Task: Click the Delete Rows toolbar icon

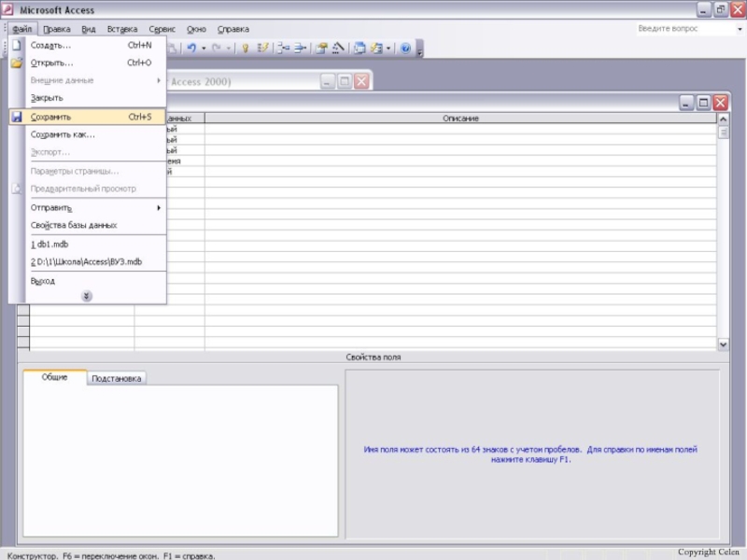Action: point(300,47)
